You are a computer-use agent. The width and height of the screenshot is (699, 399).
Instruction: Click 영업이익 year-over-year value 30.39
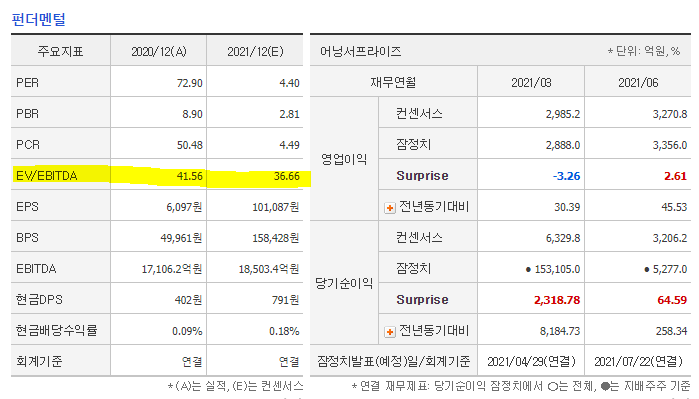[x=567, y=207]
